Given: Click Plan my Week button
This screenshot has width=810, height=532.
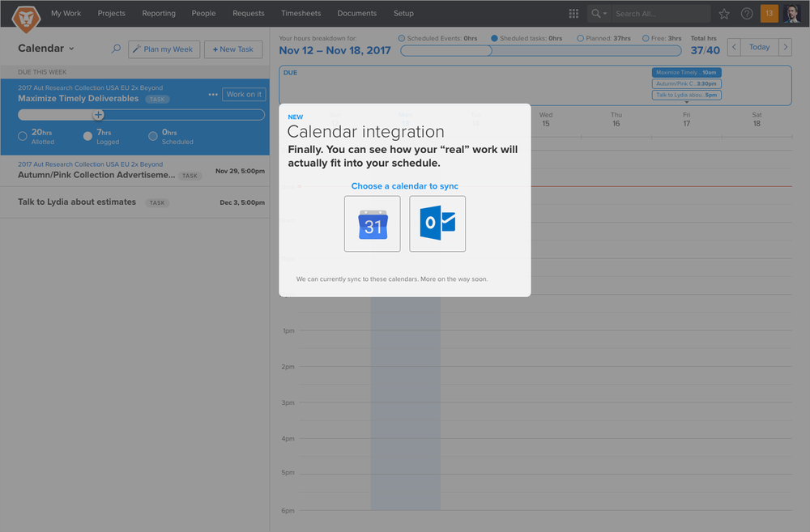Looking at the screenshot, I should click(x=164, y=49).
